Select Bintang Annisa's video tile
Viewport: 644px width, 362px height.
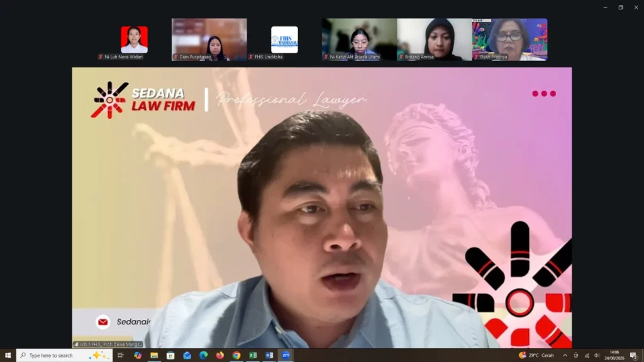click(435, 40)
